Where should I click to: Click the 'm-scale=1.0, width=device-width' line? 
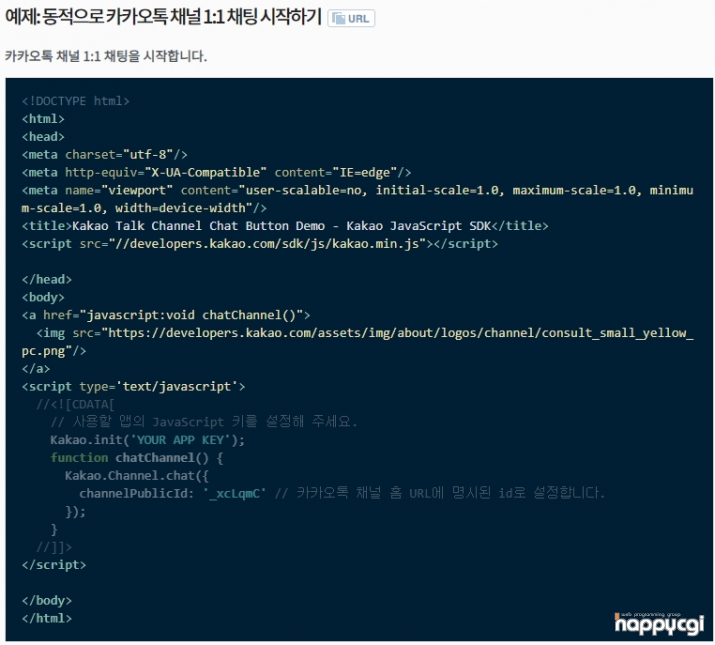[144, 208]
